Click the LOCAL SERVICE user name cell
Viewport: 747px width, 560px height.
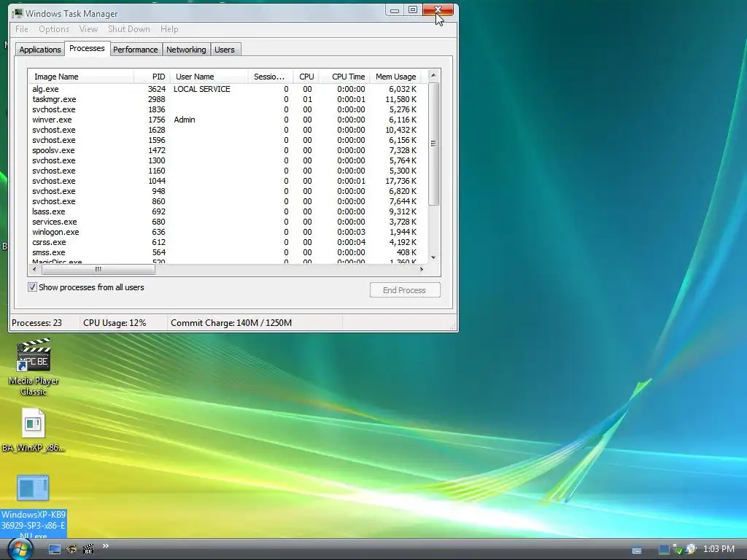click(x=202, y=89)
